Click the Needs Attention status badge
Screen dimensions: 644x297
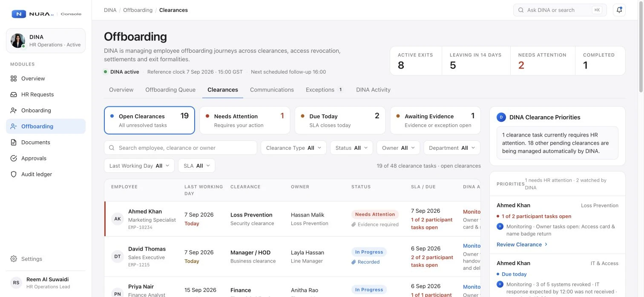tap(375, 214)
